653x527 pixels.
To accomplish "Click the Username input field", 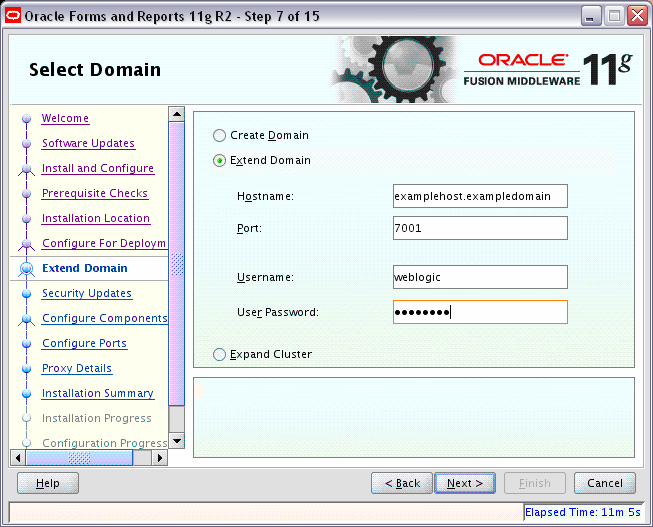I will (x=480, y=277).
